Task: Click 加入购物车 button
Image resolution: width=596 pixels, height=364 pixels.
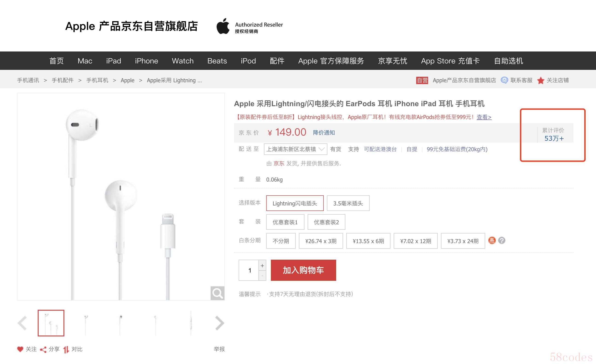Action: pos(303,270)
